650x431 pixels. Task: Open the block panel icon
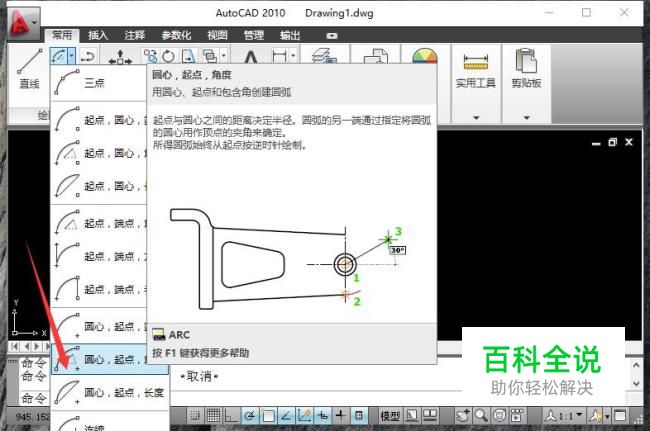[376, 56]
